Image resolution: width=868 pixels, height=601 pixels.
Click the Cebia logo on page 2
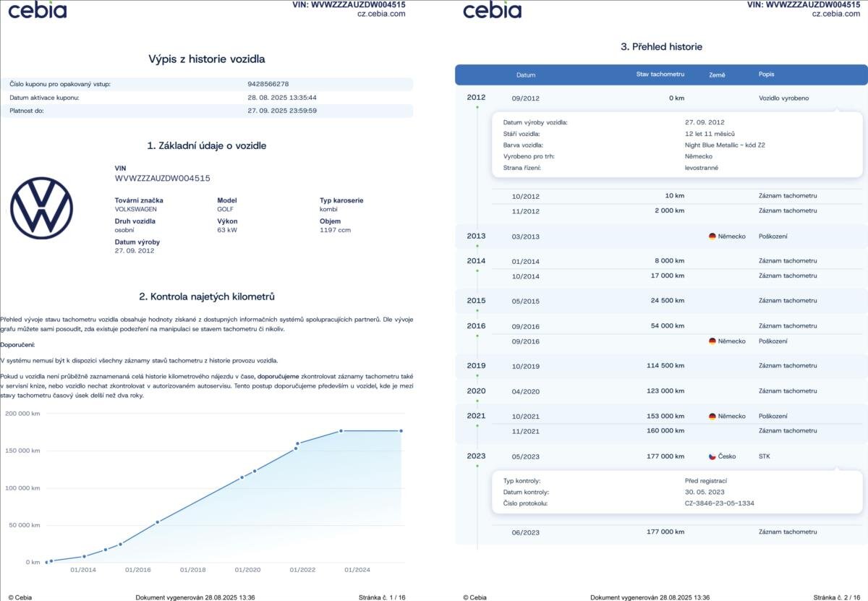click(x=492, y=10)
